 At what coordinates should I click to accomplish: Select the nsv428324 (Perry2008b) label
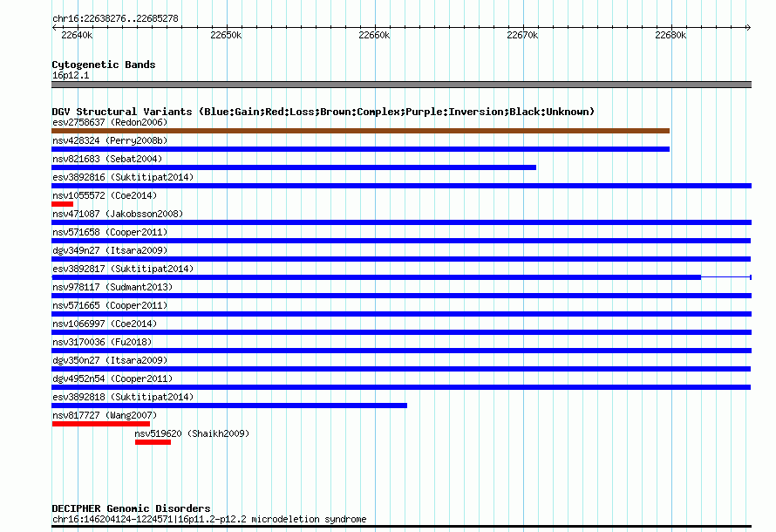110,140
